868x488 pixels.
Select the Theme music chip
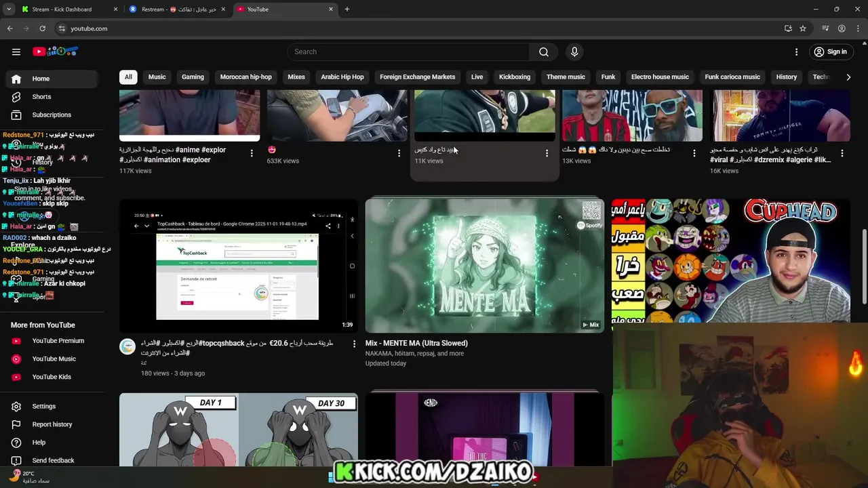coord(566,77)
